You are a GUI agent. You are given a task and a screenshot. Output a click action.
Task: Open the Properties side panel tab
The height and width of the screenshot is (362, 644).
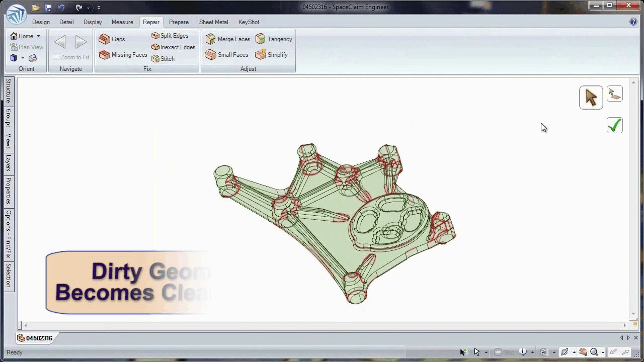pyautogui.click(x=9, y=191)
